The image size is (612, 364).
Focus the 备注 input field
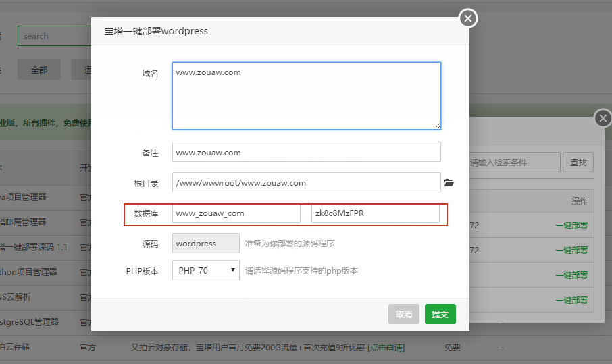pos(306,153)
